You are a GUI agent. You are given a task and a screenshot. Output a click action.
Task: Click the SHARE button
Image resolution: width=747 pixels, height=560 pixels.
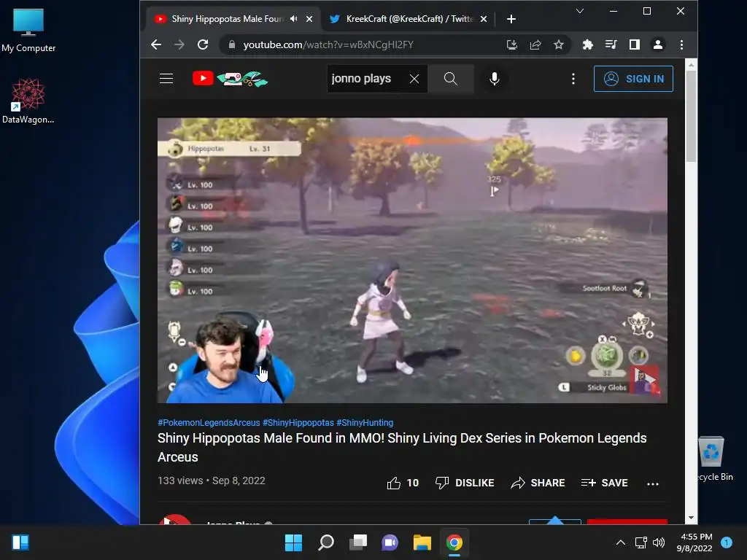538,483
